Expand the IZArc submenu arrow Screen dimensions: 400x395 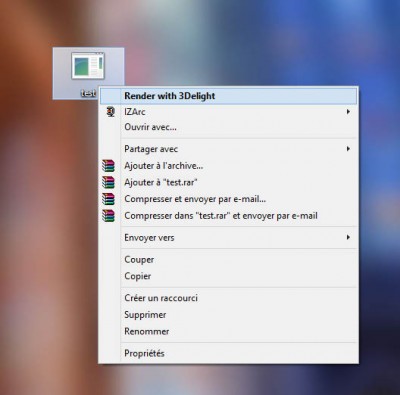348,112
